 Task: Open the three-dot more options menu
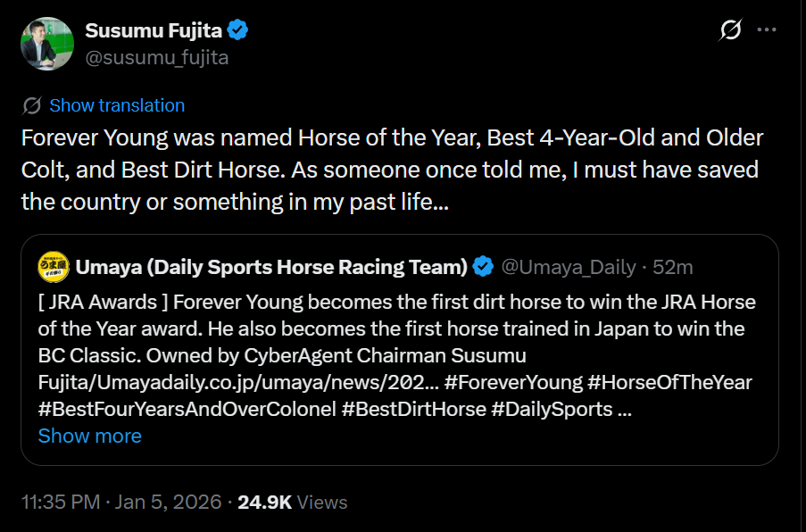[x=767, y=30]
